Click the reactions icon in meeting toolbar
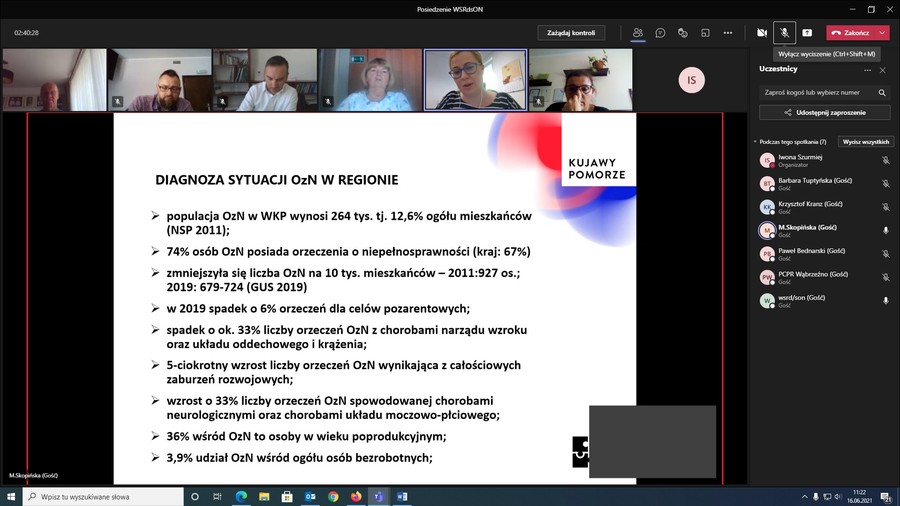900x506 pixels. pos(683,33)
